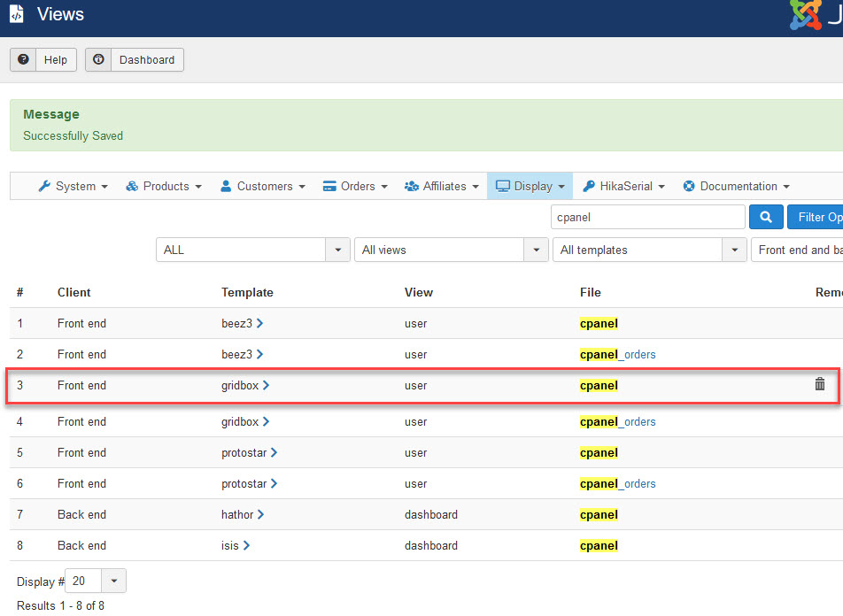The height and width of the screenshot is (616, 843).
Task: Click the Joomla logo icon
Action: pyautogui.click(x=806, y=14)
